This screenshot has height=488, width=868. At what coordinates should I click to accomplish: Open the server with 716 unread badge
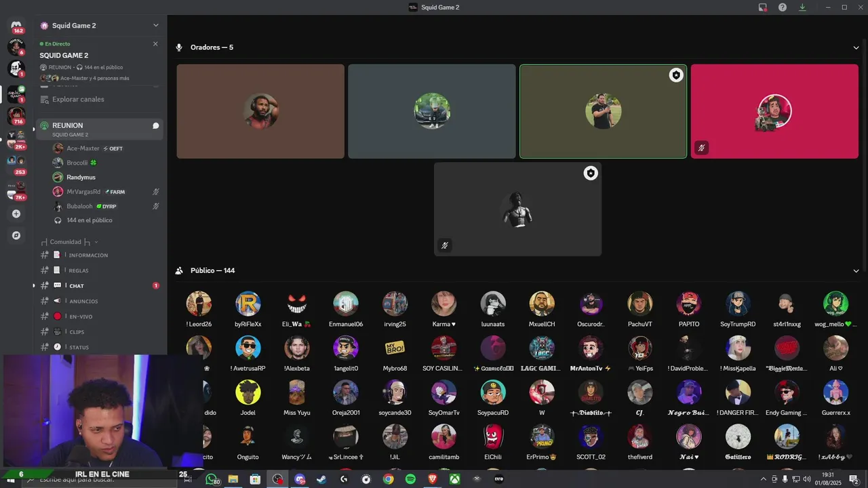16,115
